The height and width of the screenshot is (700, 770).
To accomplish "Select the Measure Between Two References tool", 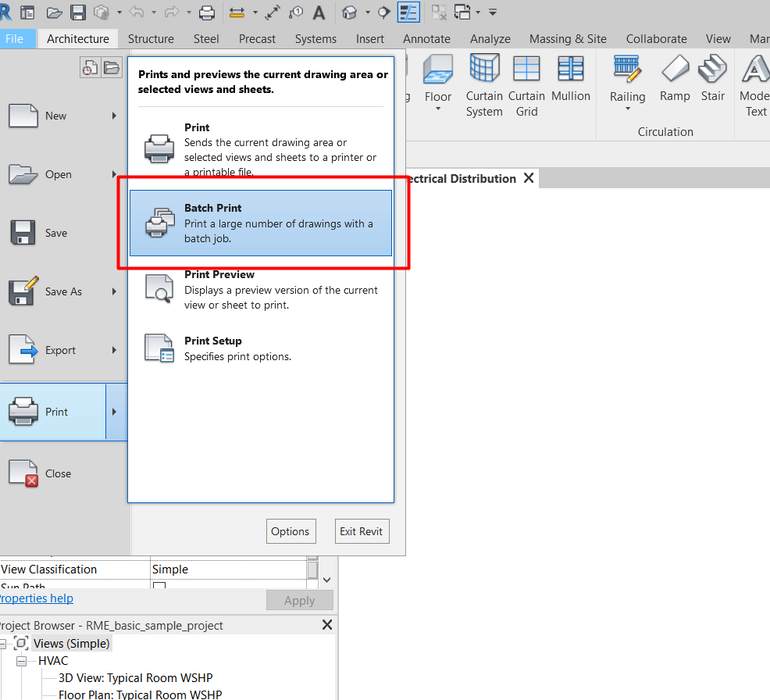I will point(237,12).
